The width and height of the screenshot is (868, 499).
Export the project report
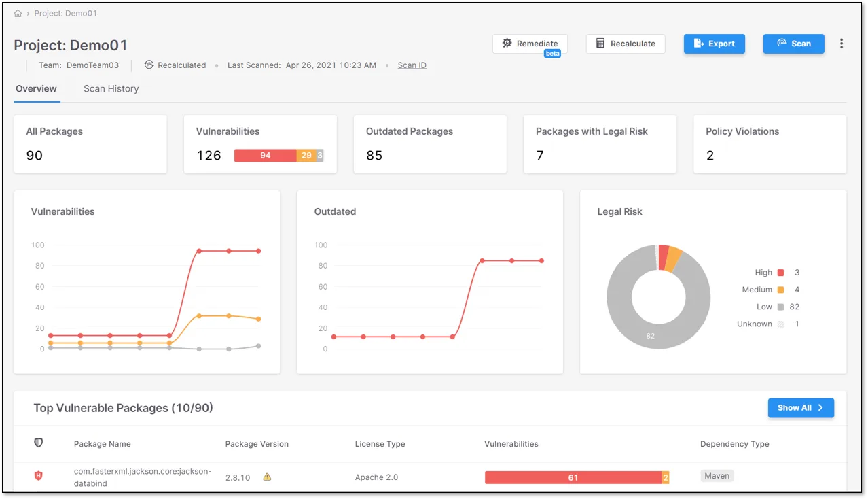(714, 44)
